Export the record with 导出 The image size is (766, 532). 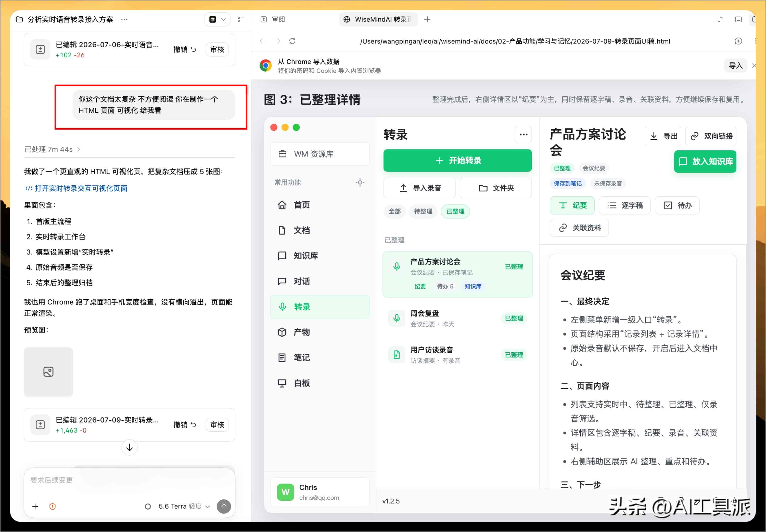click(x=663, y=136)
